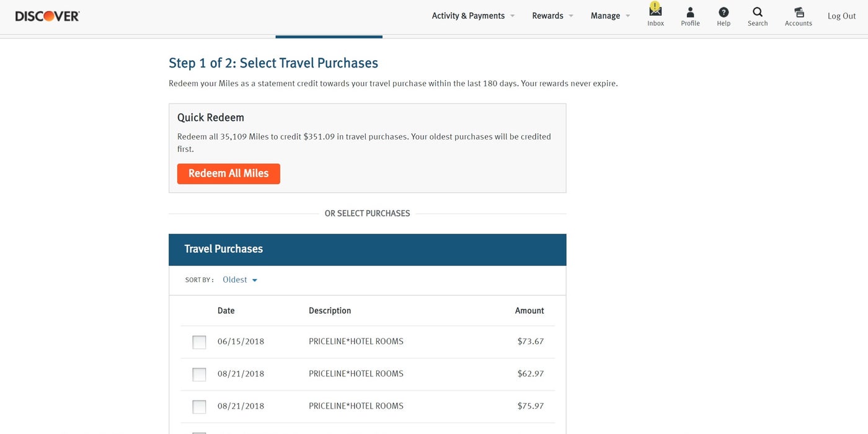Viewport: 868px width, 434px height.
Task: Check the 06/15/2018 Priceline purchase
Action: click(x=199, y=342)
